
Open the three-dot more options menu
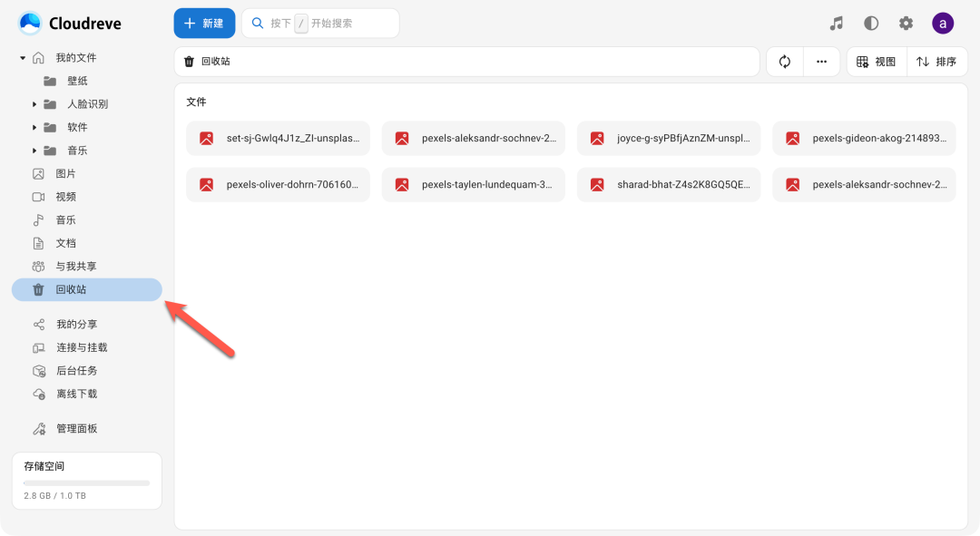[x=821, y=62]
